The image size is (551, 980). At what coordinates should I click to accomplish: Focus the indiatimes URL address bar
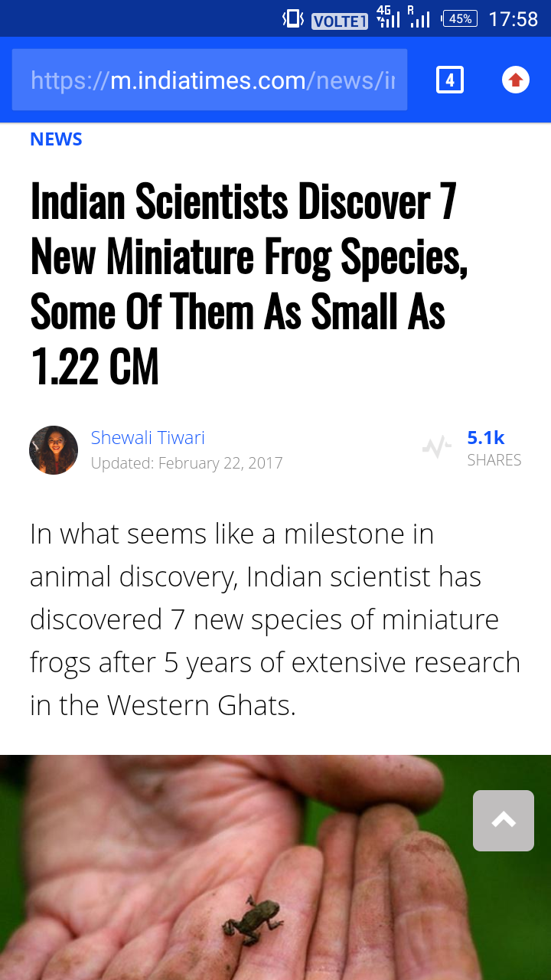(210, 80)
